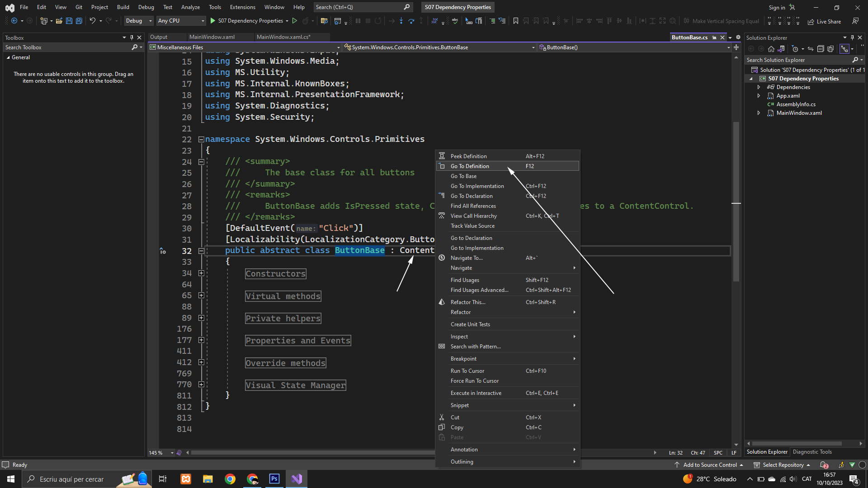The width and height of the screenshot is (868, 488).
Task: Click the Save All toolbar icon
Action: (79, 21)
